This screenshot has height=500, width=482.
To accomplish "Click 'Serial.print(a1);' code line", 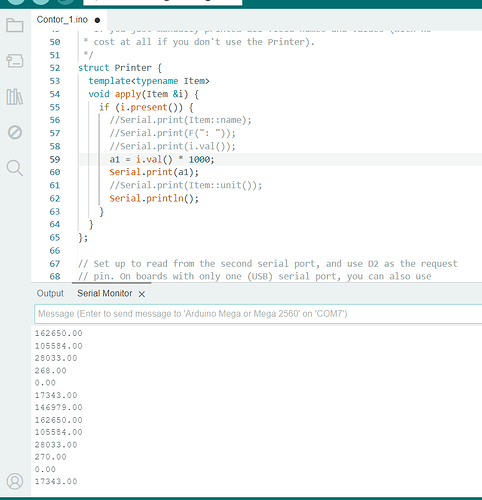I will point(154,172).
